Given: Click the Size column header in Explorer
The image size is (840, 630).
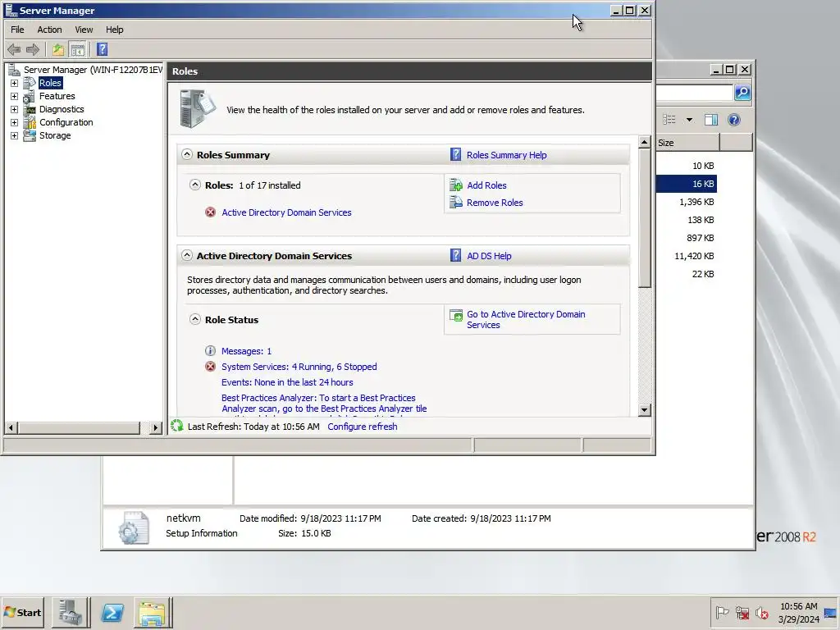Looking at the screenshot, I should (x=687, y=143).
